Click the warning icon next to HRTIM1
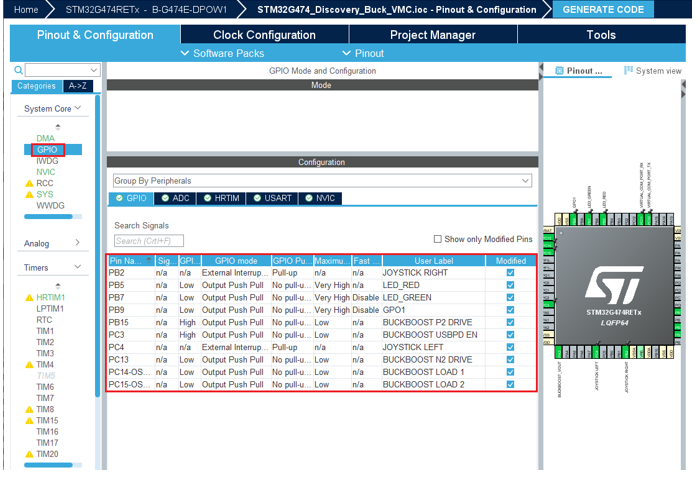Viewport: 698px width, 480px height. (x=29, y=298)
